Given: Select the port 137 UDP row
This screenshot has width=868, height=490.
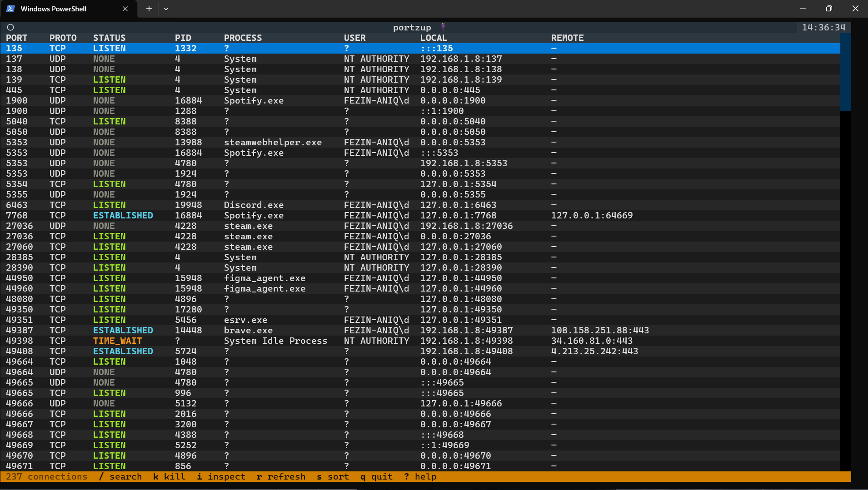Looking at the screenshot, I should 420,59.
